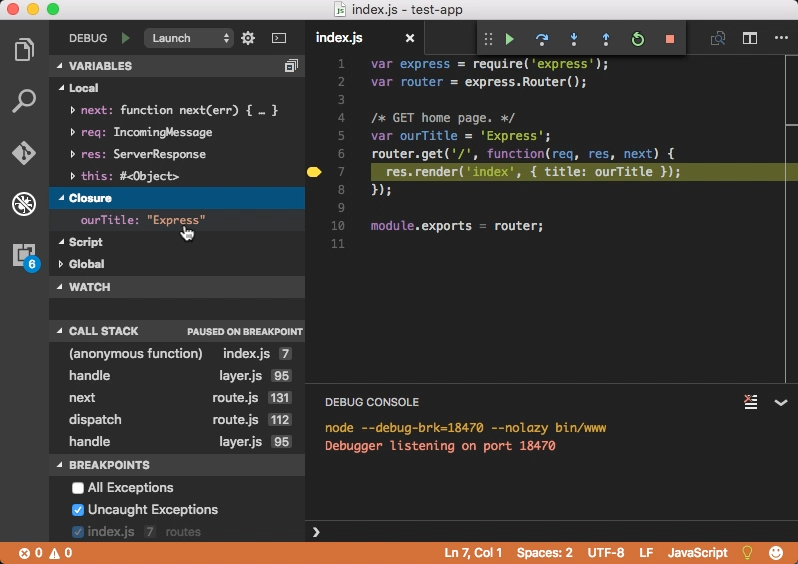Disable the index.js line 7 breakpoint
Image resolution: width=798 pixels, height=564 pixels.
coord(78,532)
